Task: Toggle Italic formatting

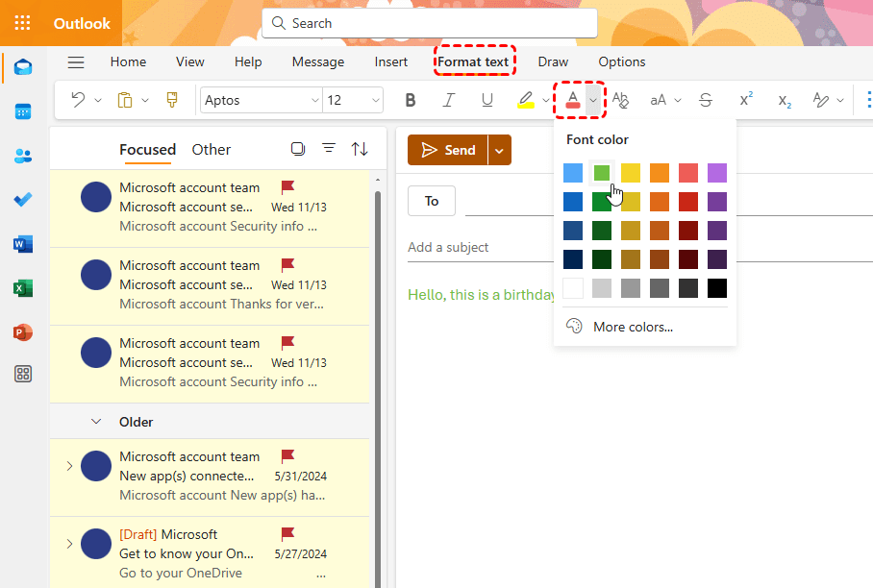Action: click(x=448, y=100)
